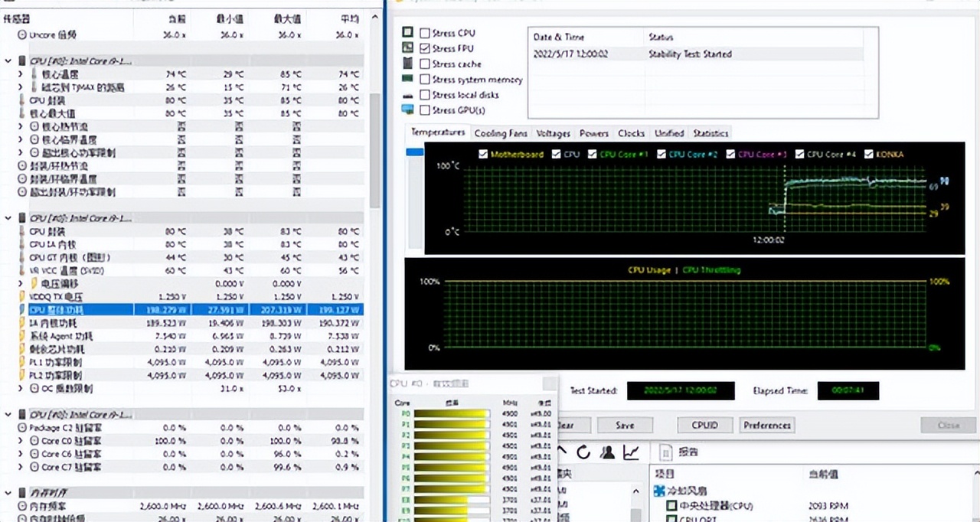
Task: Click the sensor list vertical scrollbar
Action: point(374,149)
